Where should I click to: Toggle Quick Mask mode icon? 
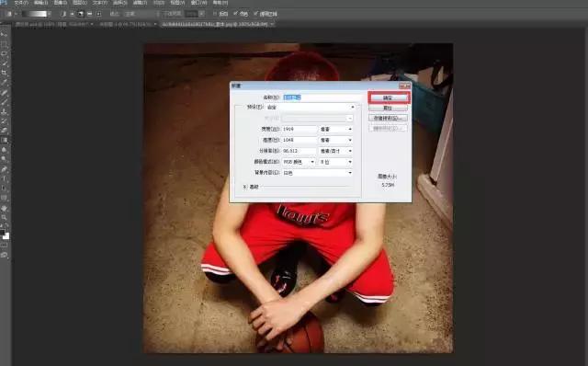(5, 246)
